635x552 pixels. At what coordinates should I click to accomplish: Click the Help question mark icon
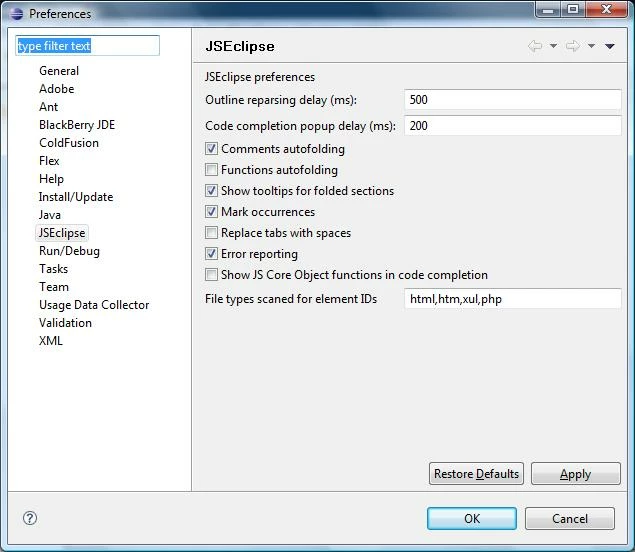click(30, 518)
